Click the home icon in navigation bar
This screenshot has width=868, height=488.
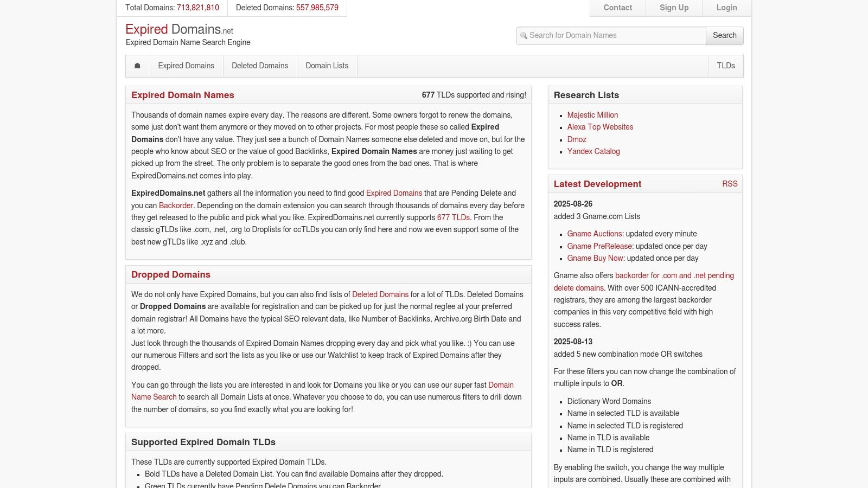point(137,66)
